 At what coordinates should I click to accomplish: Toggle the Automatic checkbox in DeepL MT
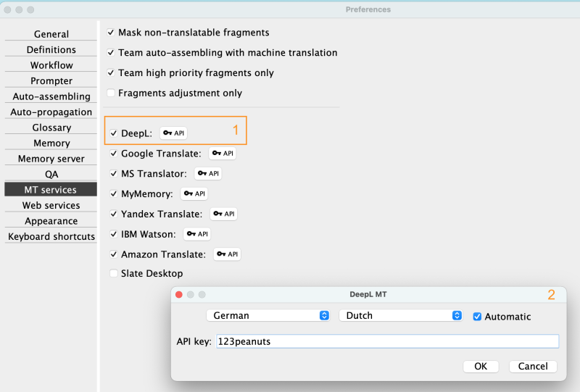pyautogui.click(x=477, y=317)
